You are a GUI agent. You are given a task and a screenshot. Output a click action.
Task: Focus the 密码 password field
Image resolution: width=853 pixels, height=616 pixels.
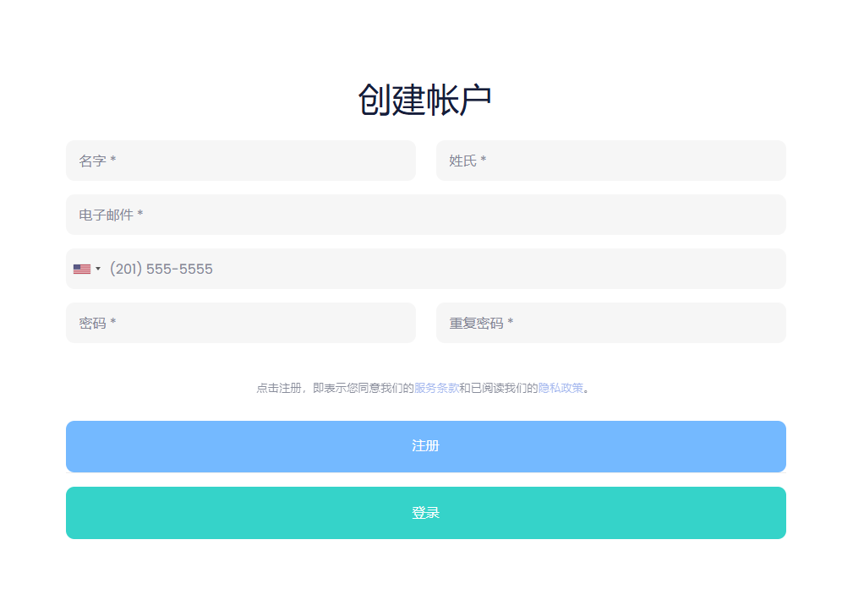pos(240,323)
